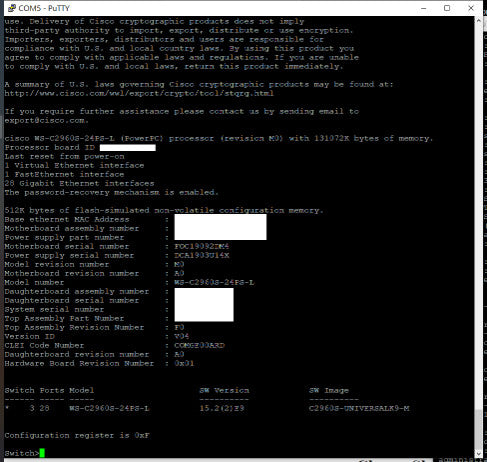Click the cisco.com export crypto URL

pos(139,93)
